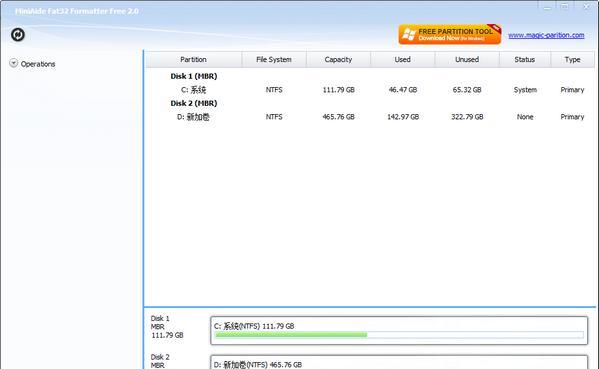599x369 pixels.
Task: Select the D: partition row name
Action: [x=193, y=117]
